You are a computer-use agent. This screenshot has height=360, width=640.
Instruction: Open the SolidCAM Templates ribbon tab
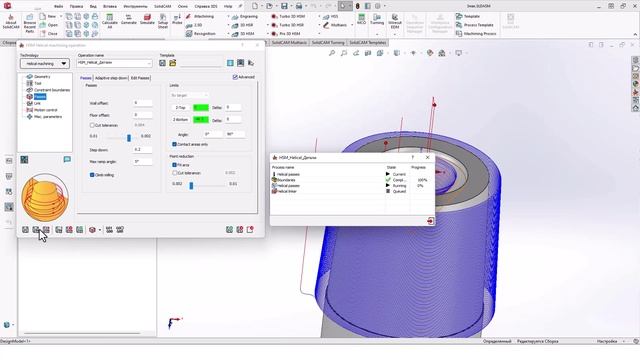367,42
